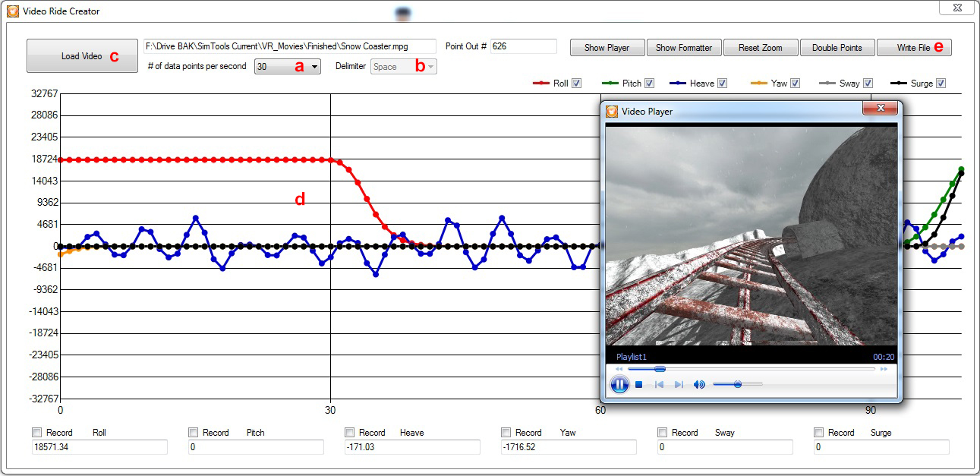Click the Point Out # input field

524,46
